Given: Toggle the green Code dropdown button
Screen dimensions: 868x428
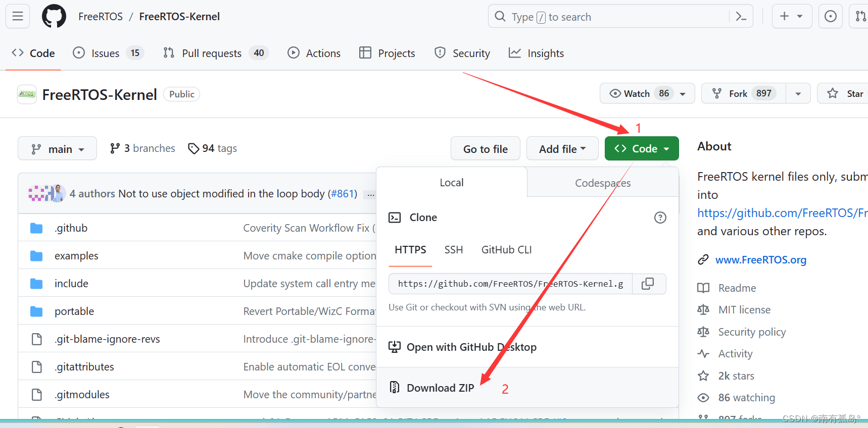Looking at the screenshot, I should pyautogui.click(x=642, y=149).
